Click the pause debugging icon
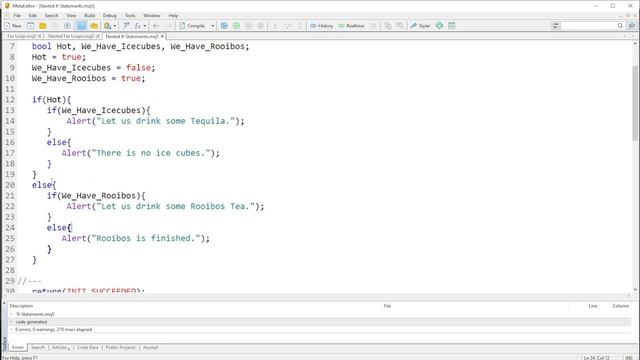640x360 pixels. (248, 26)
